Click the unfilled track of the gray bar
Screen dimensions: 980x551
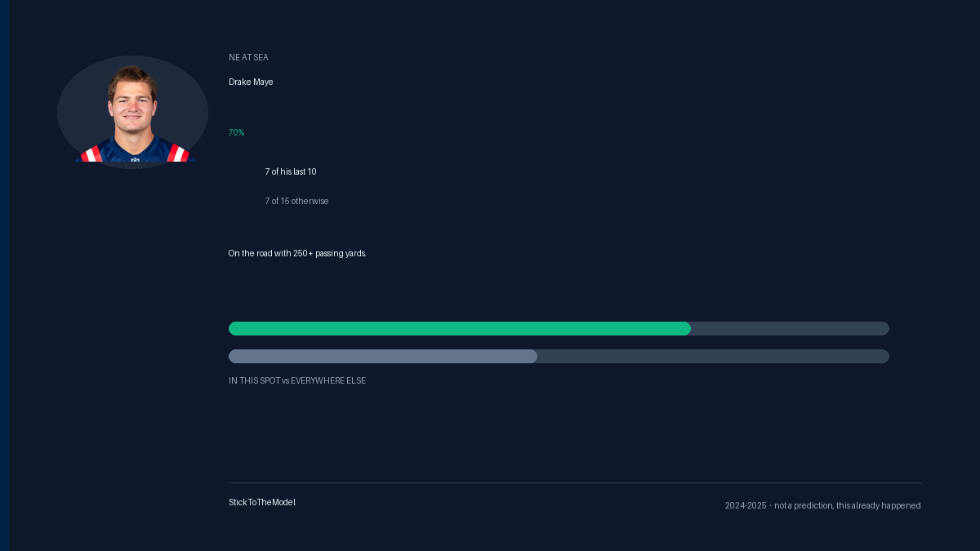click(x=713, y=356)
